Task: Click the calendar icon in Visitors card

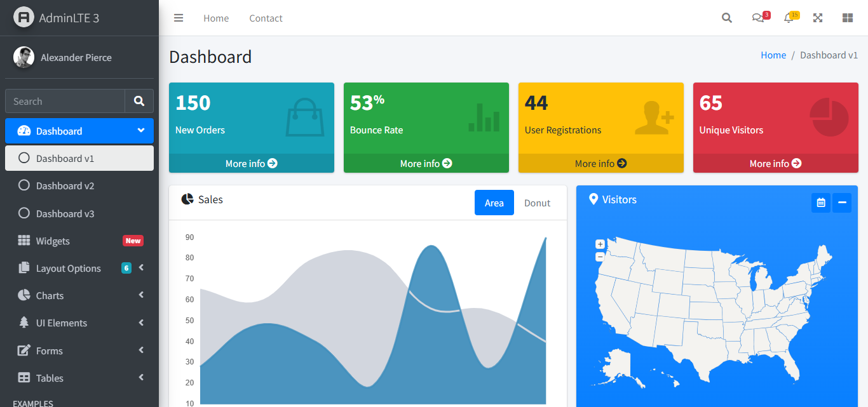Action: click(821, 203)
